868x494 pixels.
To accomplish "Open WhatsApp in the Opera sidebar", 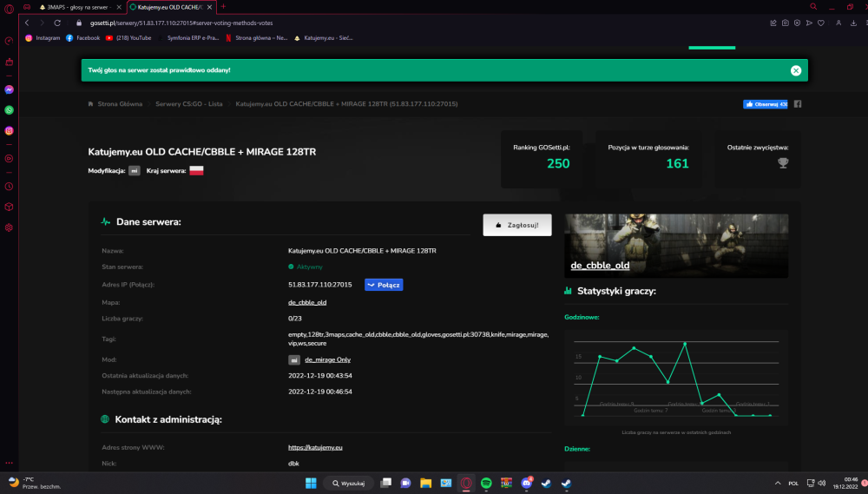I will 9,110.
